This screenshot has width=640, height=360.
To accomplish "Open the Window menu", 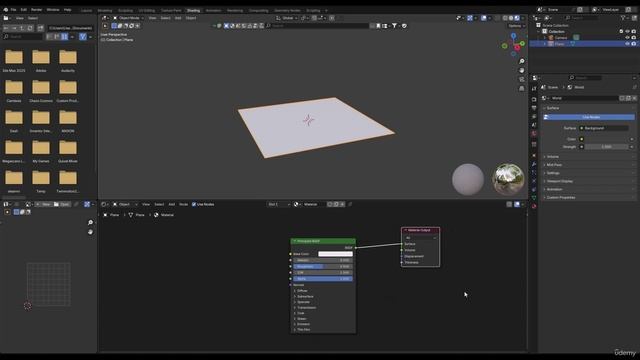I will pyautogui.click(x=53, y=9).
